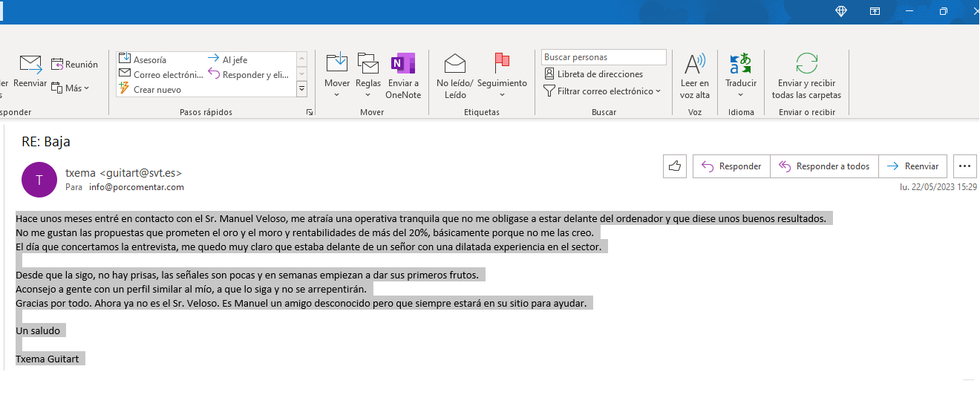Open the Seguimiento dropdown arrow
Image resolution: width=980 pixels, height=398 pixels.
[x=502, y=95]
